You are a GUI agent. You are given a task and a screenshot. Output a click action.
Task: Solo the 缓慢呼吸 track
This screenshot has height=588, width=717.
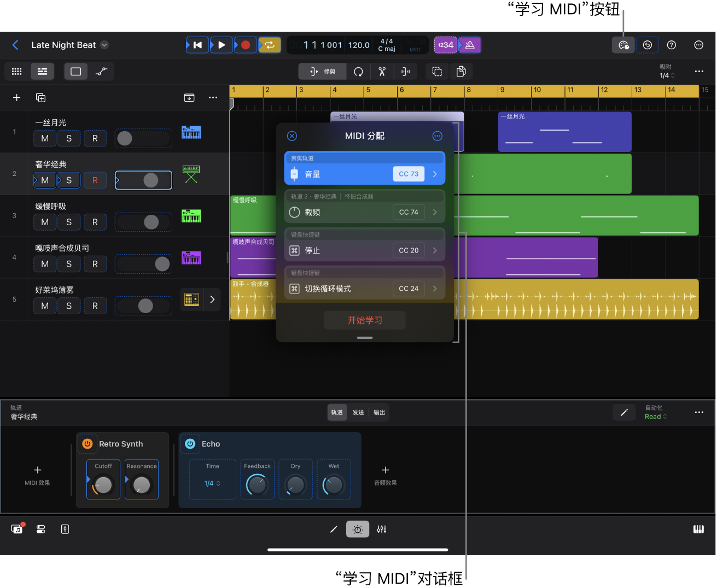pos(69,222)
